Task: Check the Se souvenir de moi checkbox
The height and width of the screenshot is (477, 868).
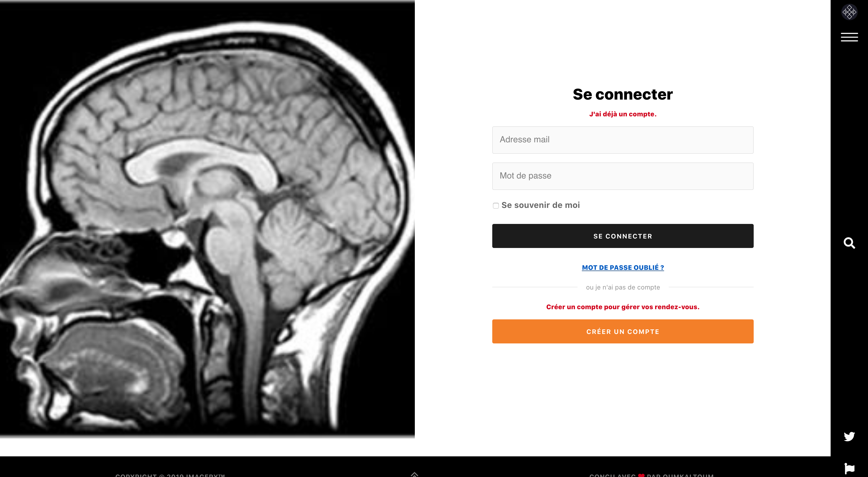Action: (x=496, y=206)
